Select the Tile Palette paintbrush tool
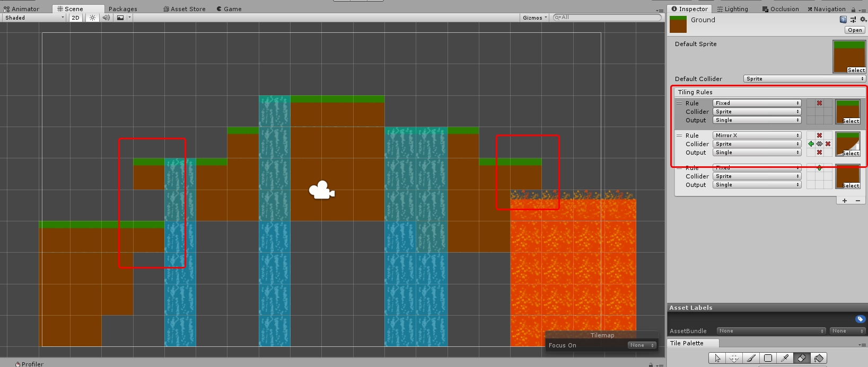The image size is (868, 367). pyautogui.click(x=751, y=359)
